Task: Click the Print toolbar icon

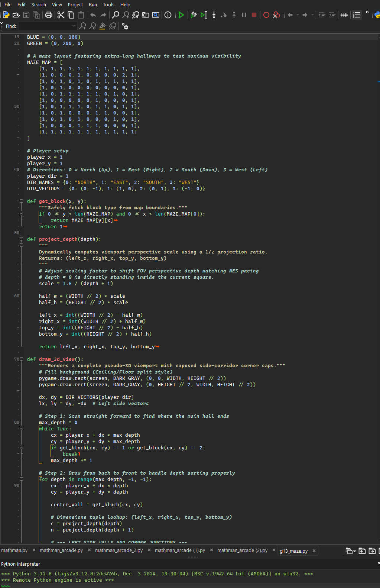Action: point(49,15)
